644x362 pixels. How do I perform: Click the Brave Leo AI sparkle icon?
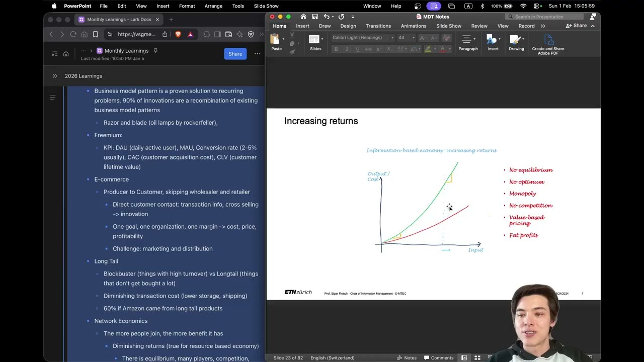click(239, 34)
